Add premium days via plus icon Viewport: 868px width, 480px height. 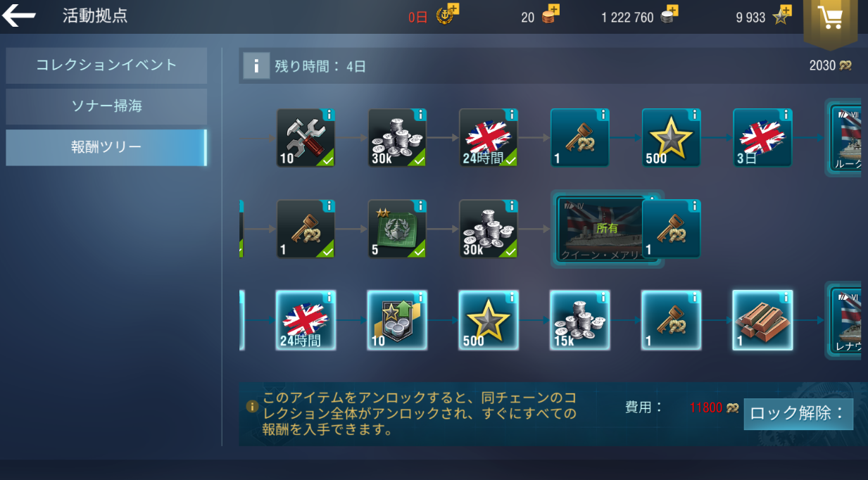(453, 9)
